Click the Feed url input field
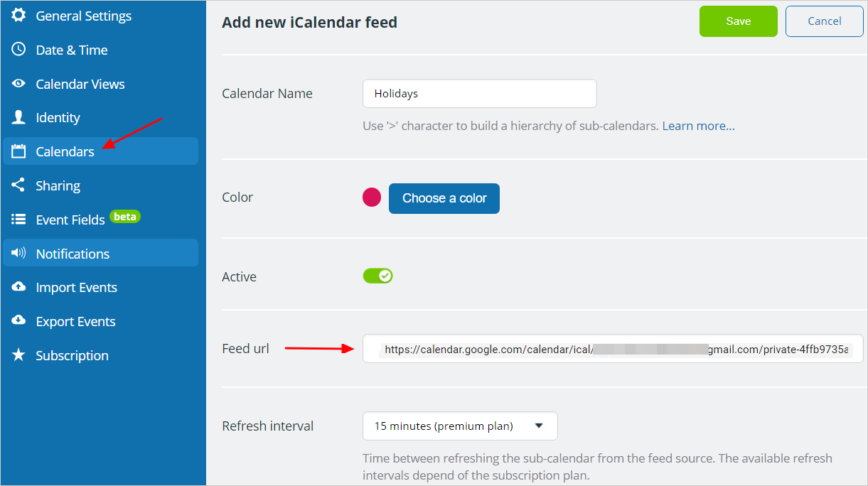 (x=613, y=349)
